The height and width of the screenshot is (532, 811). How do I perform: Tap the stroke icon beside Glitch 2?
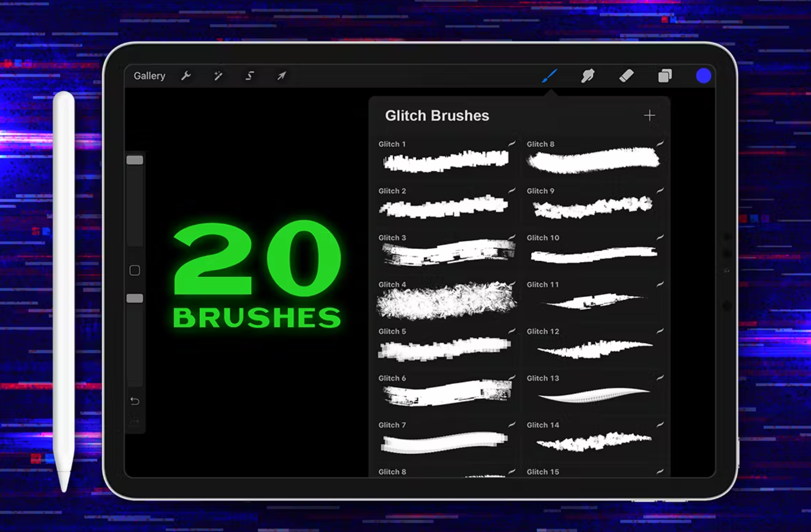[x=512, y=191]
